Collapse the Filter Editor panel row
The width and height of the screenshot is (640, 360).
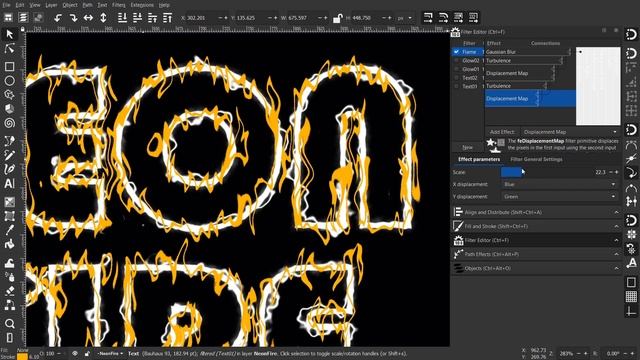coord(536,240)
